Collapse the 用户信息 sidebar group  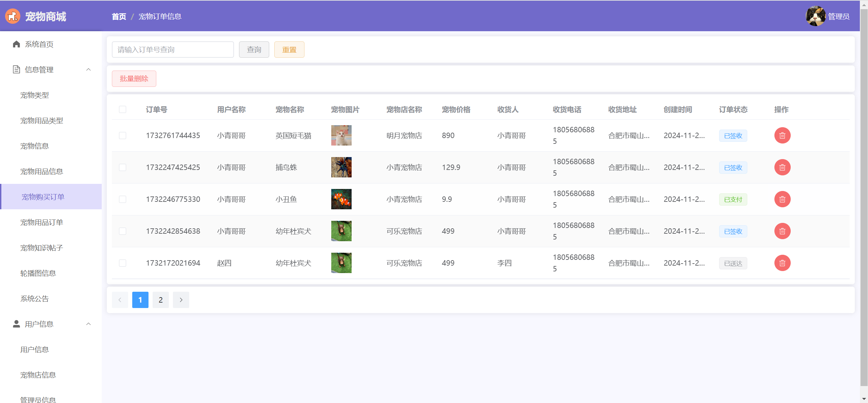(x=88, y=324)
